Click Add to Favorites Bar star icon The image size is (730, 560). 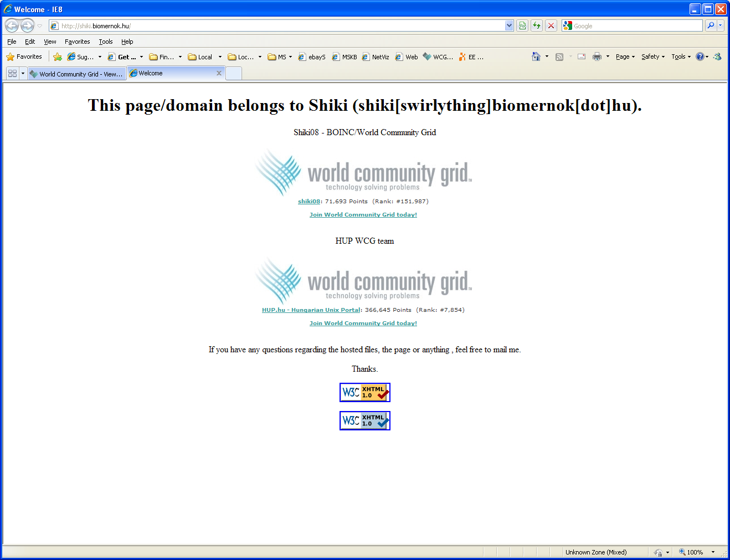tap(57, 56)
